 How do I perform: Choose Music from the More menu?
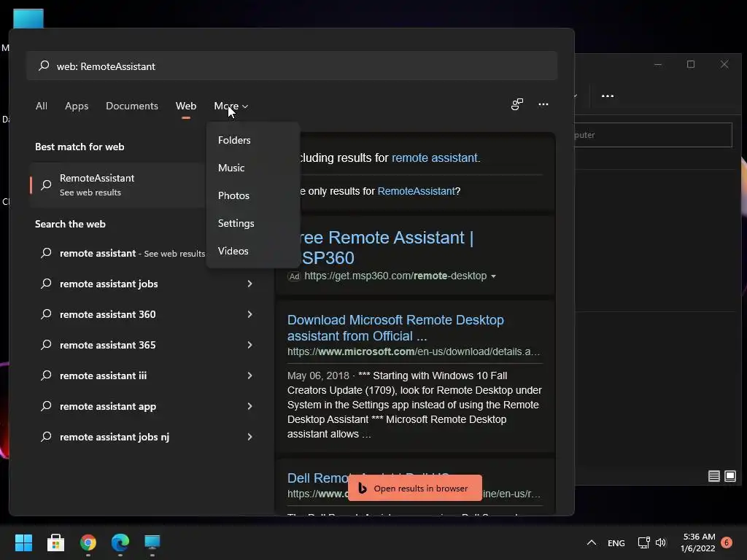coord(253,168)
